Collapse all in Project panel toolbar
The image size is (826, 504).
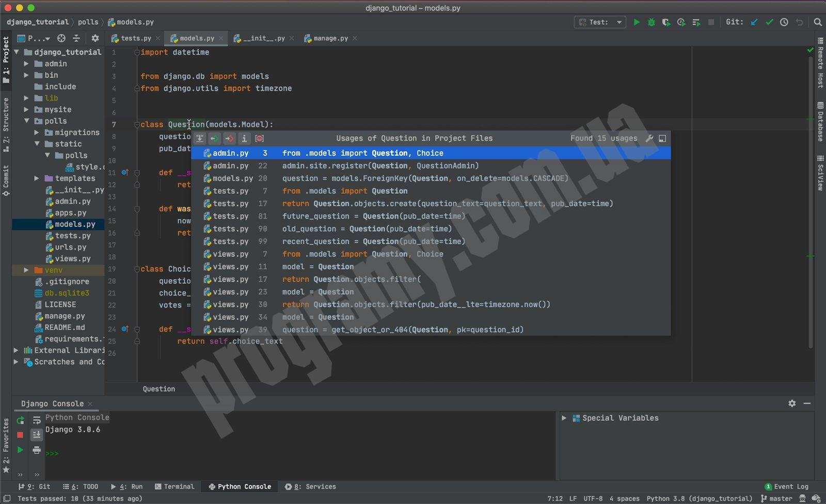click(x=76, y=38)
